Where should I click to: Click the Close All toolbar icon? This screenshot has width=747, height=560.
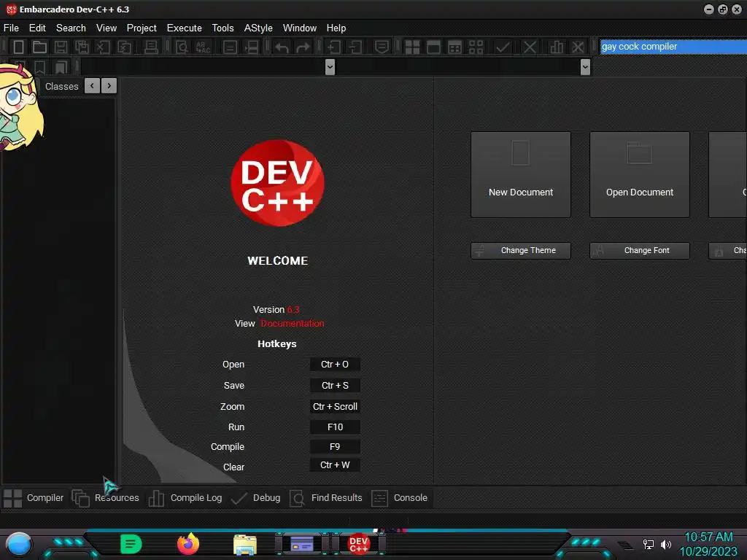124,47
